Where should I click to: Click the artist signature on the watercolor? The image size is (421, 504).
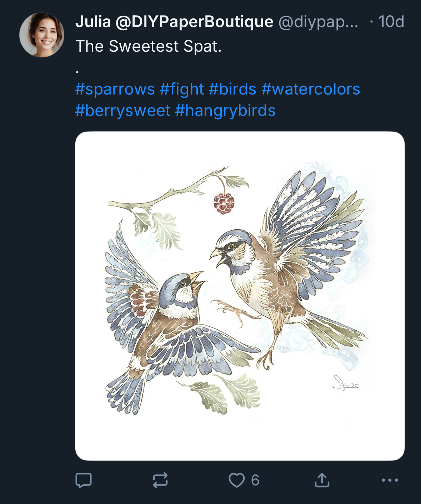(x=345, y=384)
